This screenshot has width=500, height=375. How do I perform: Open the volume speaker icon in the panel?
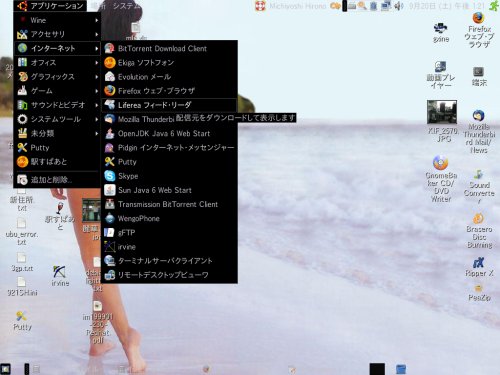point(399,6)
